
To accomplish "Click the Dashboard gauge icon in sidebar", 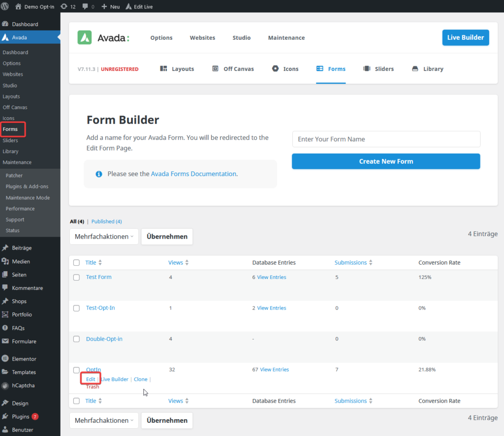I will (x=5, y=24).
